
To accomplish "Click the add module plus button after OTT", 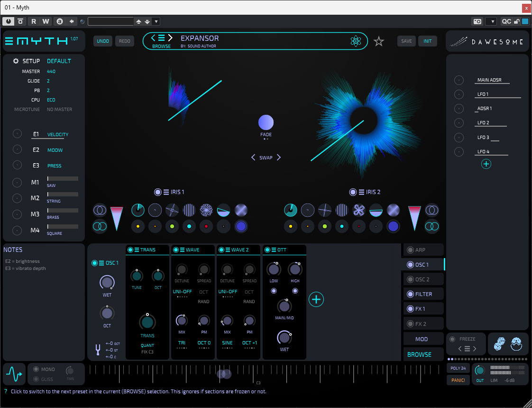I will 316,299.
